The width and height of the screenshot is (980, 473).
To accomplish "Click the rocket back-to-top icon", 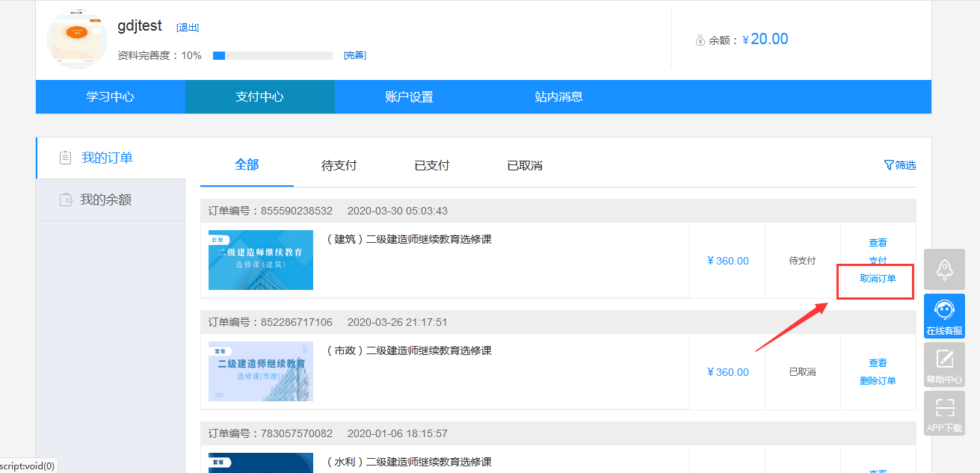I will [944, 269].
